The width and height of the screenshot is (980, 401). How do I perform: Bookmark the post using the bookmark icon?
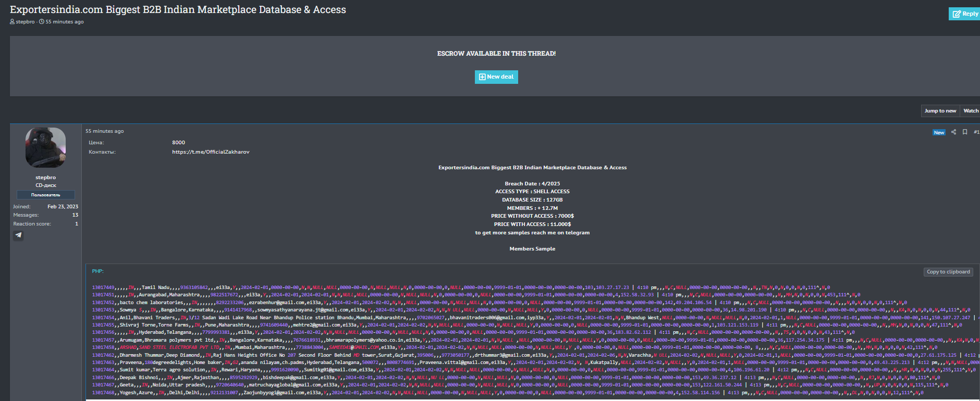(x=965, y=132)
